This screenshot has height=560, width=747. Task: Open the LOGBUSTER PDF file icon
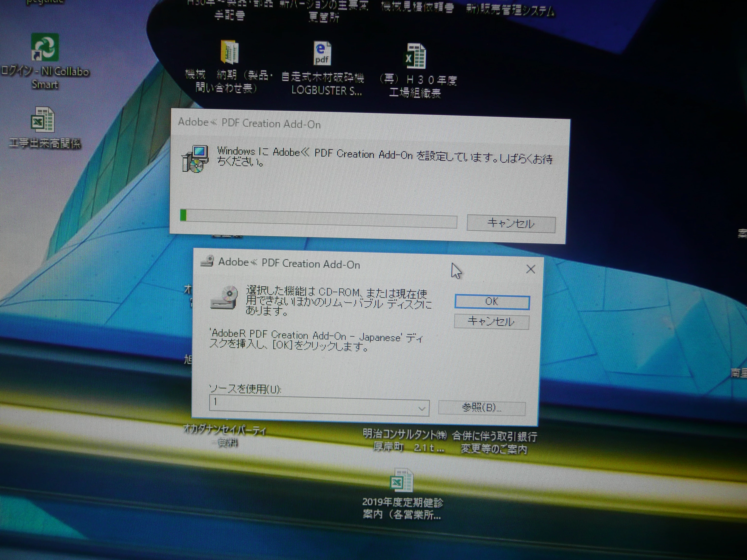pyautogui.click(x=322, y=53)
